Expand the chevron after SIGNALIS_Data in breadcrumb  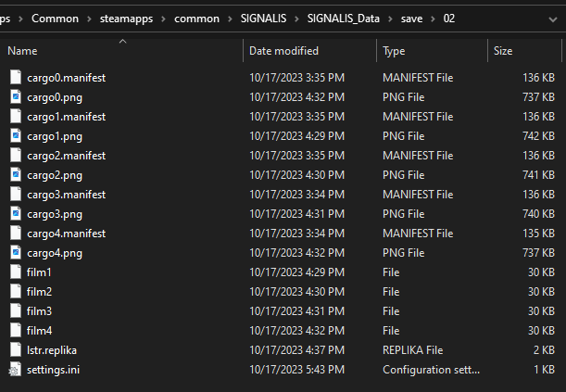tap(388, 19)
